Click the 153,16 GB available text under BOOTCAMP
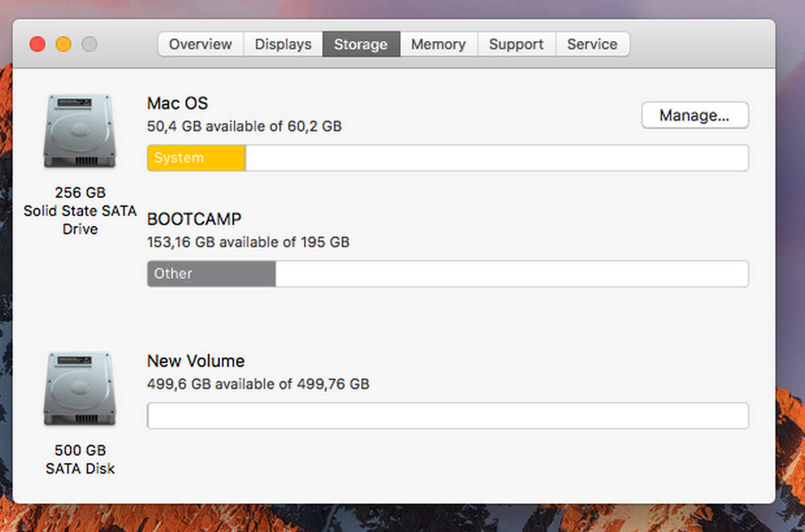This screenshot has height=532, width=805. tap(248, 242)
